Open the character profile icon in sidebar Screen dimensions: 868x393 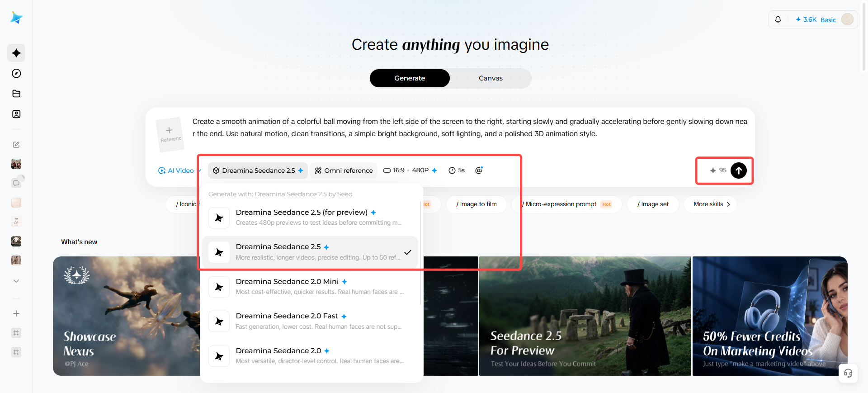click(x=16, y=114)
